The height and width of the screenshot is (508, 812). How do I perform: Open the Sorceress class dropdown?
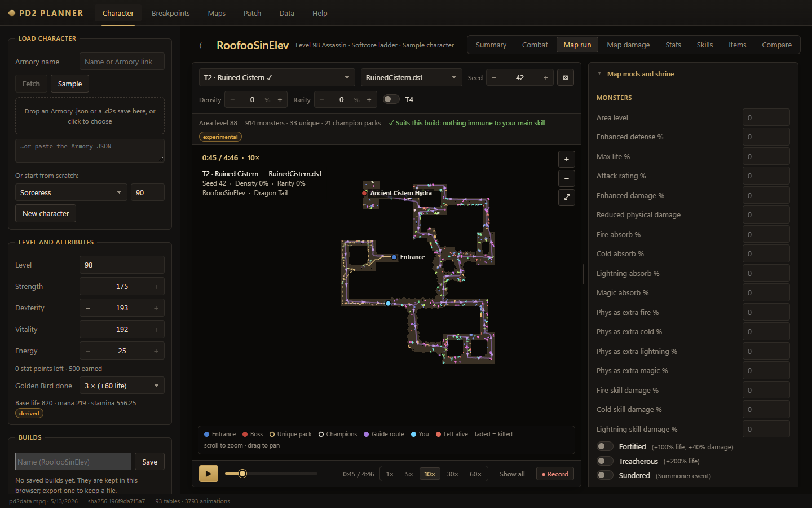pos(71,192)
